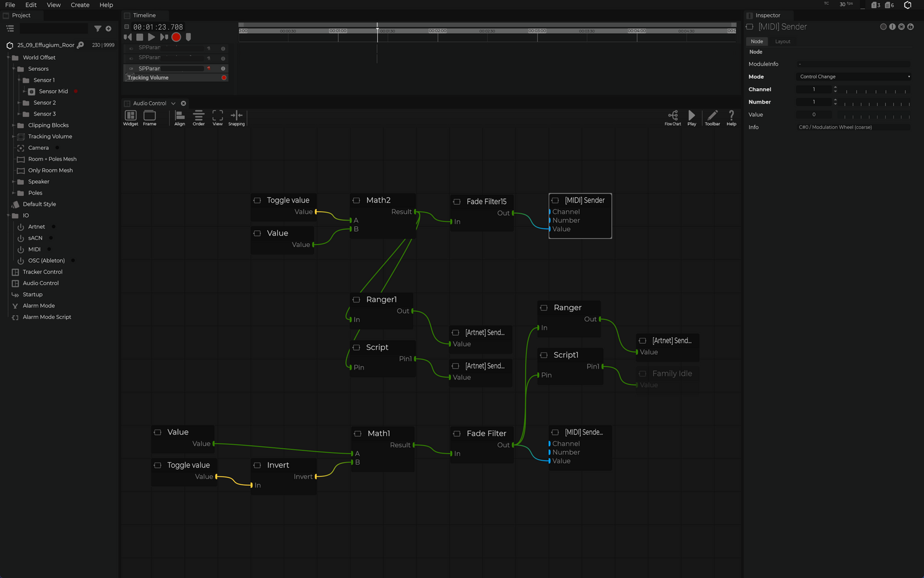Open the Create menu
This screenshot has width=924, height=578.
(x=80, y=5)
